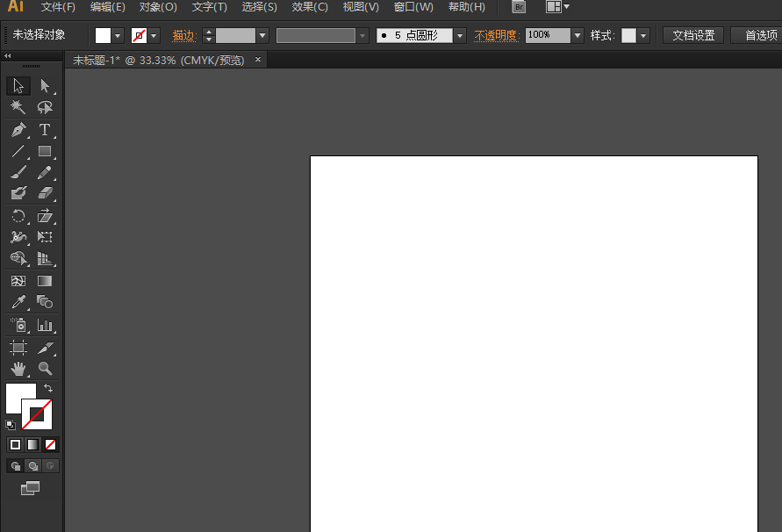Pick the Rectangle tool
Image resolution: width=782 pixels, height=532 pixels.
click(45, 151)
